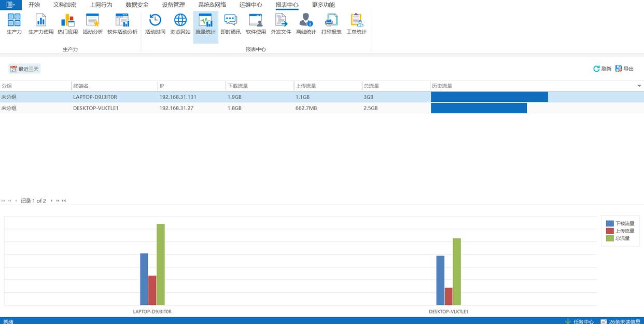Switch to the 运维中心 tab
Screen dimensions: 644x324
pyautogui.click(x=250, y=5)
